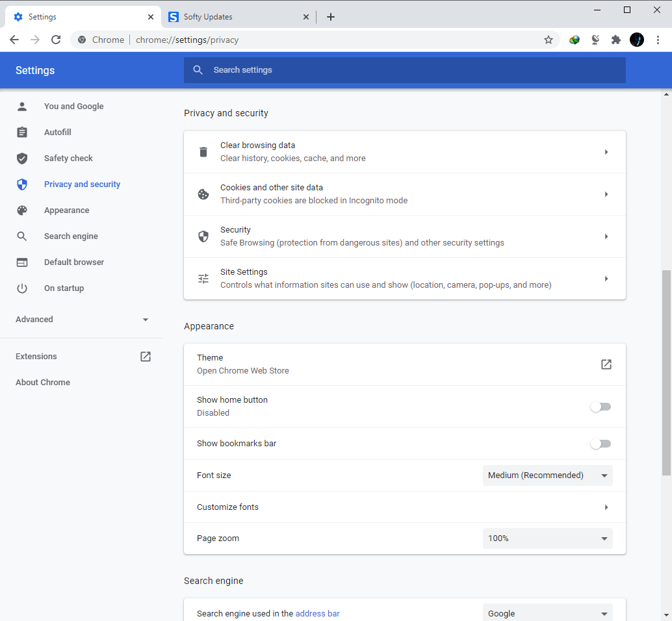Click the Search settings input field
Image resolution: width=672 pixels, height=621 pixels.
[405, 70]
